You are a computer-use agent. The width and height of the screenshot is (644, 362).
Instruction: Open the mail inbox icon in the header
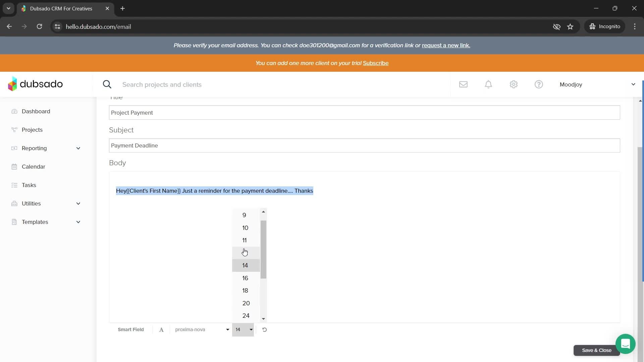click(x=463, y=84)
